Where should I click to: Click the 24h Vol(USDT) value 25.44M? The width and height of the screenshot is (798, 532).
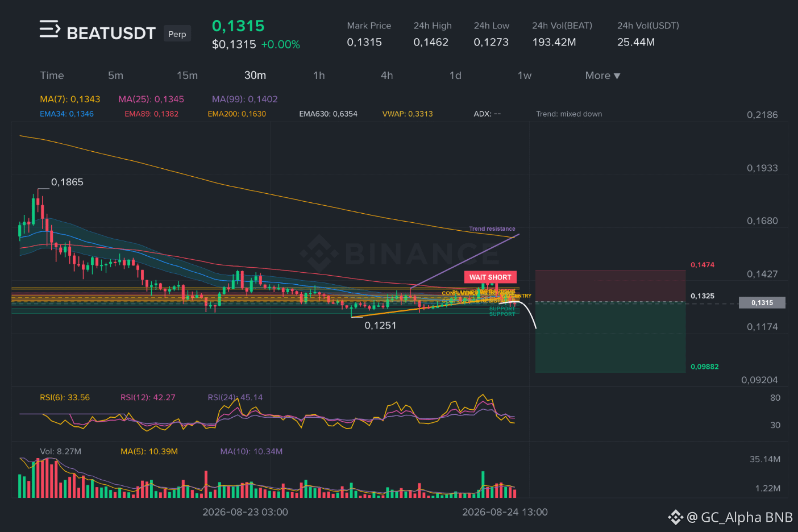click(x=636, y=42)
